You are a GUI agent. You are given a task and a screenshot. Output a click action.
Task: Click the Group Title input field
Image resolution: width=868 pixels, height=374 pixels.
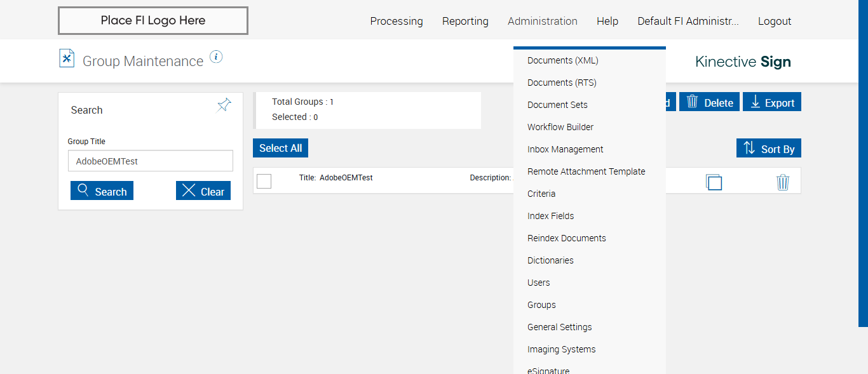pyautogui.click(x=151, y=161)
